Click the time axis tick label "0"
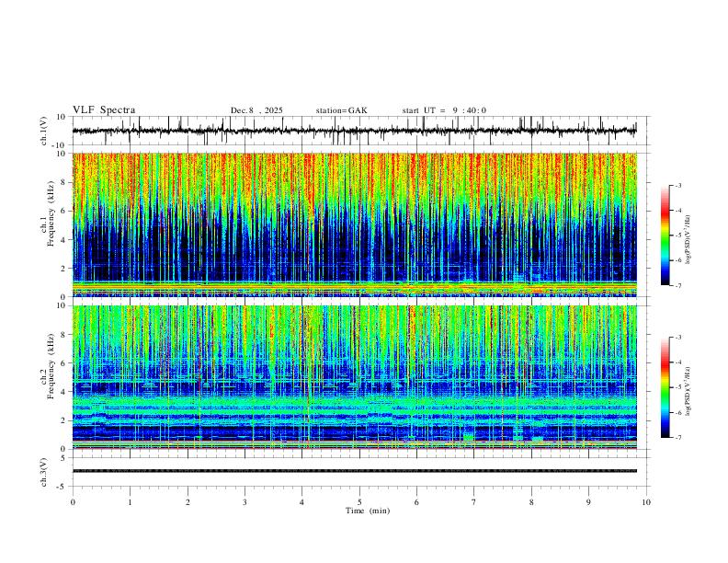This screenshot has width=728, height=563. pyautogui.click(x=73, y=502)
